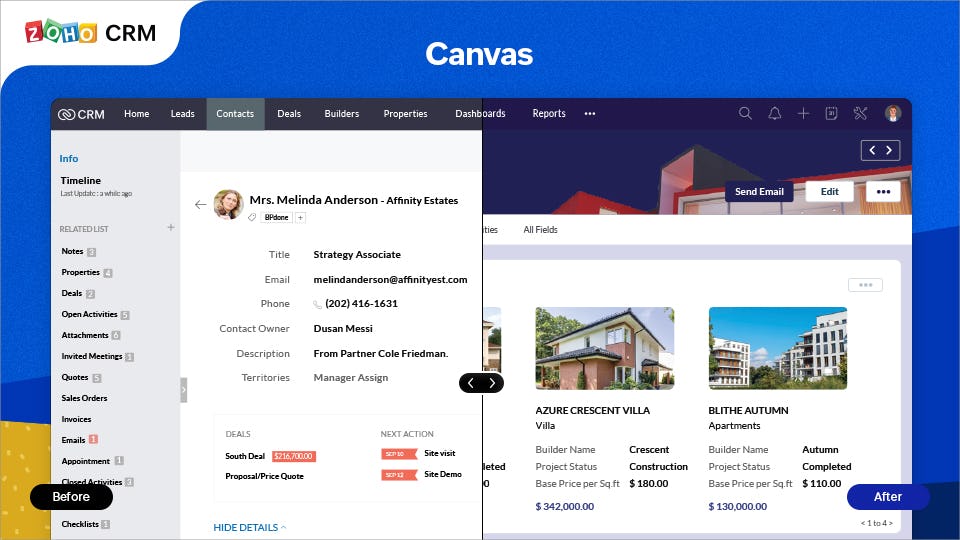Open Blithe Autumn apartments photo
Screen dimensions: 960x540
pyautogui.click(x=778, y=348)
